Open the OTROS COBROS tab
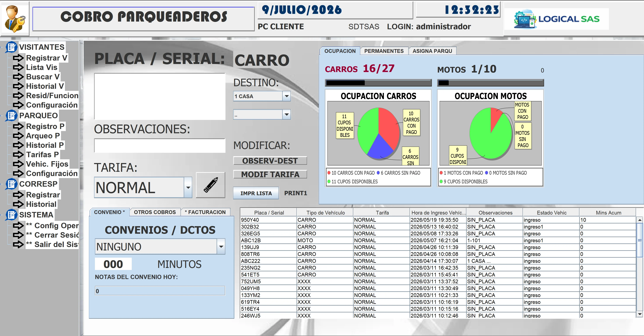This screenshot has height=336, width=644. pyautogui.click(x=155, y=212)
